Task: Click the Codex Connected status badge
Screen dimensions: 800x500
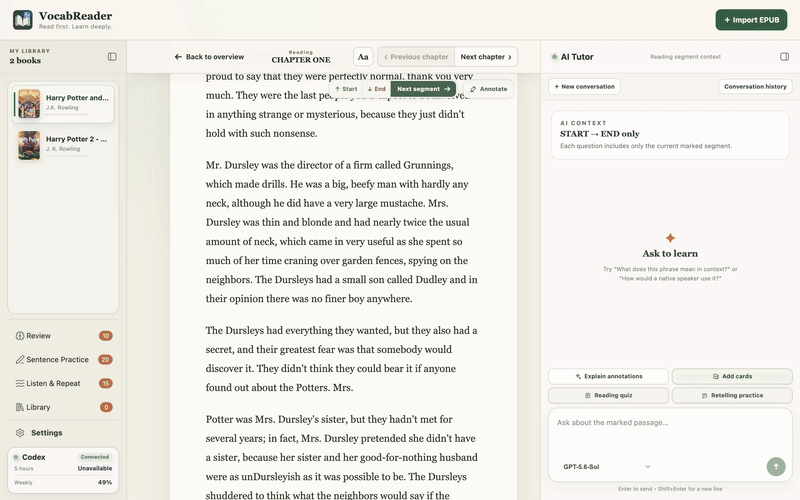Action: coord(94,457)
